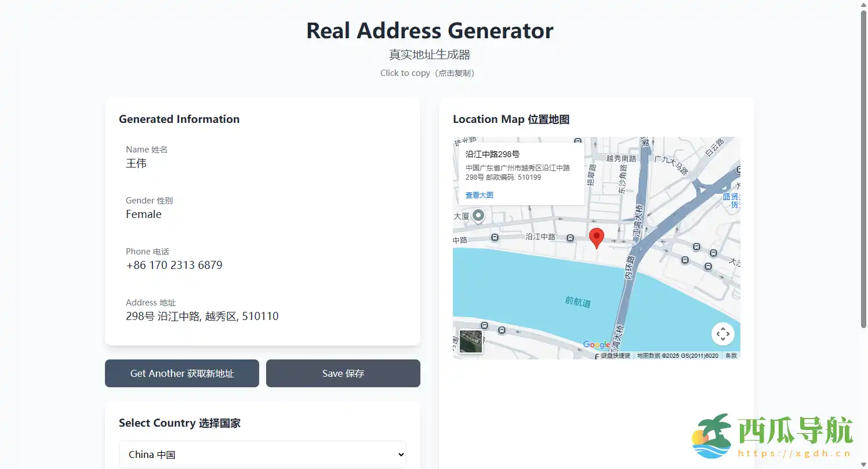Switch map to satellite view thumbnail
Screen dimensions: 868x469
[x=470, y=341]
